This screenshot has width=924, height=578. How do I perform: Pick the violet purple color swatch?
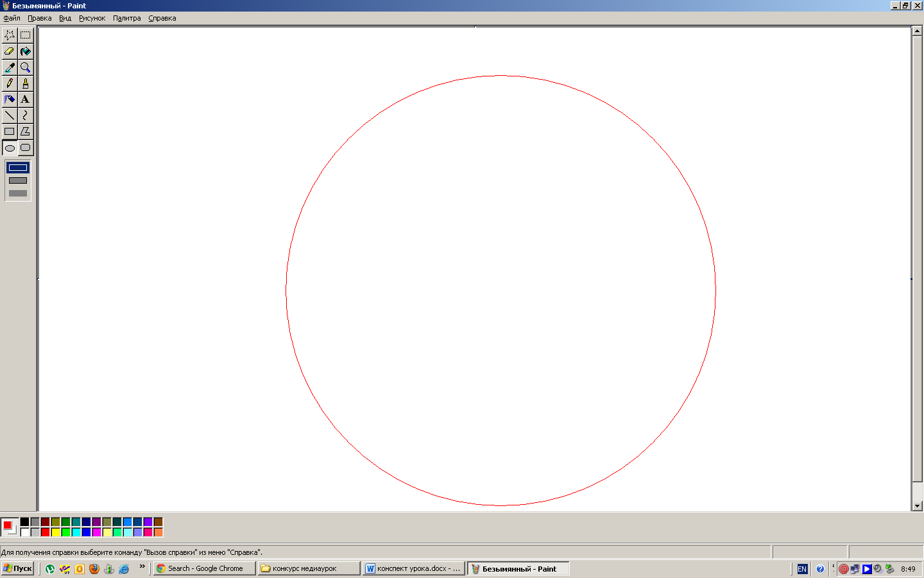point(148,522)
